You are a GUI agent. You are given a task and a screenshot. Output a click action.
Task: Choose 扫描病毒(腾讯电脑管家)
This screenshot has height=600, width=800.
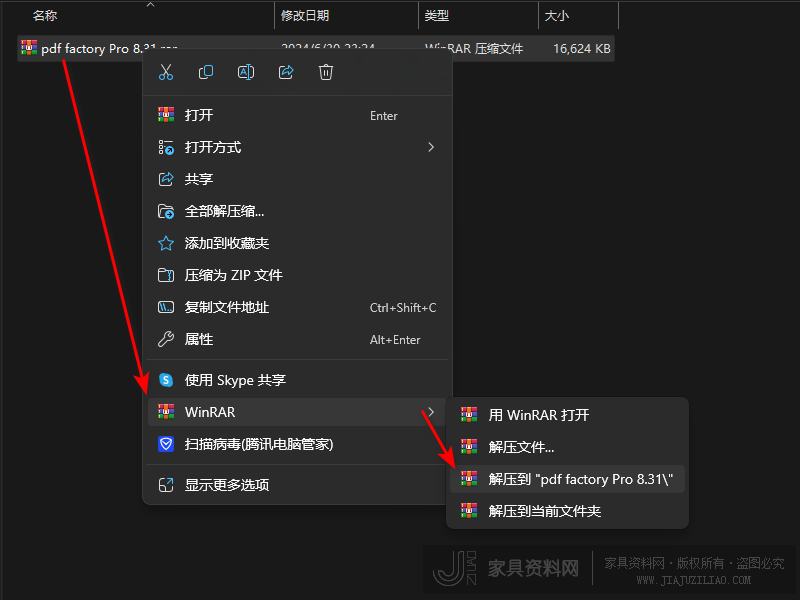pos(297,444)
